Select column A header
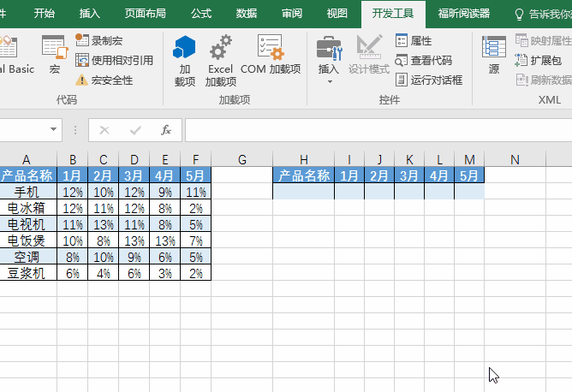The height and width of the screenshot is (392, 572). (x=27, y=159)
